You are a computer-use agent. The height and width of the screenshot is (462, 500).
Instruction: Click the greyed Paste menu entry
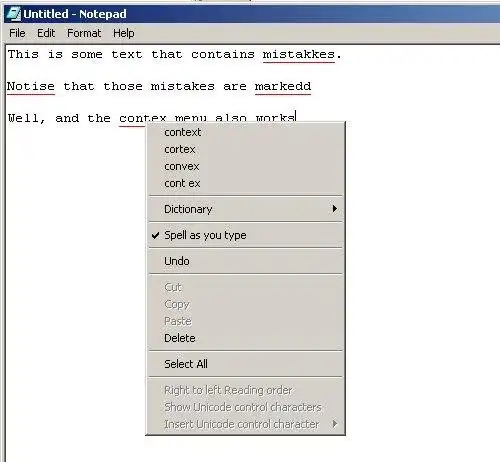pos(245,321)
